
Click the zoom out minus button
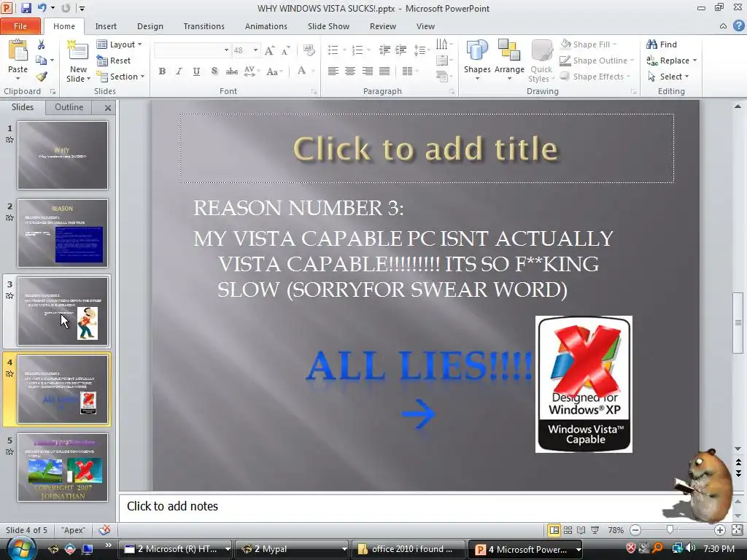pyautogui.click(x=635, y=530)
